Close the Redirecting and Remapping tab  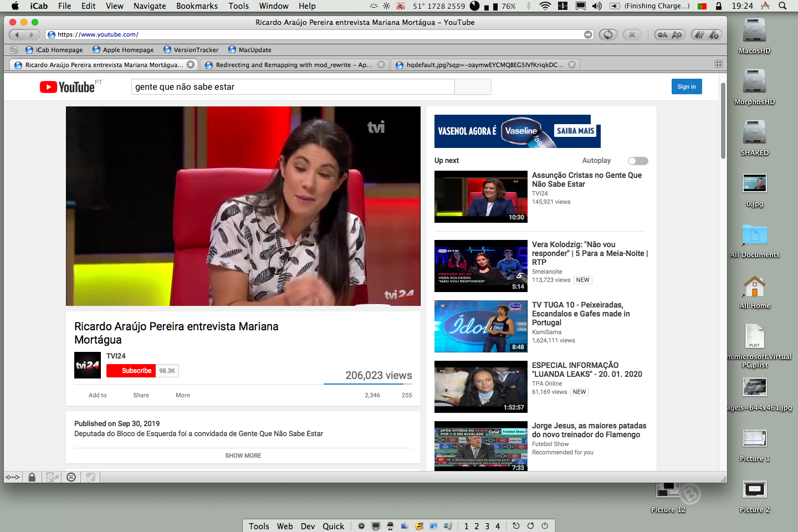pyautogui.click(x=381, y=64)
